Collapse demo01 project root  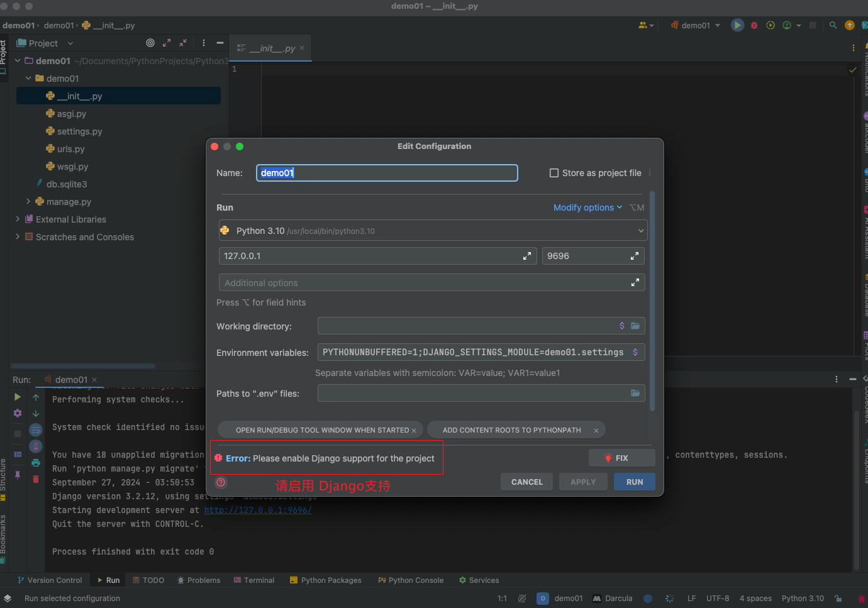(x=18, y=61)
